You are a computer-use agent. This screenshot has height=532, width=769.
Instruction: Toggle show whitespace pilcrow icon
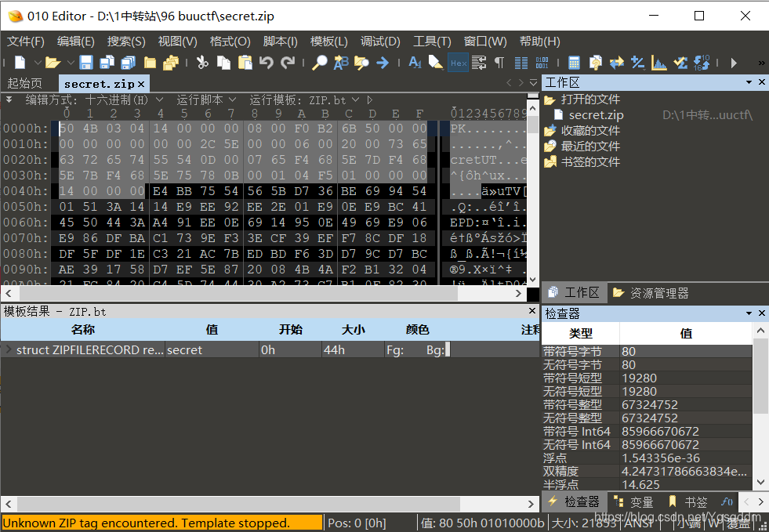click(x=499, y=62)
